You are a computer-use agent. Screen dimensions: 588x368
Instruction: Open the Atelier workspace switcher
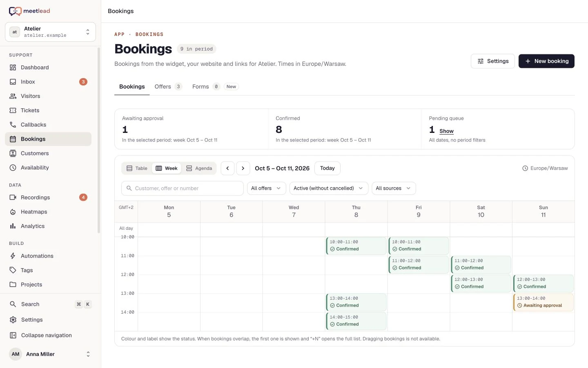pos(50,32)
